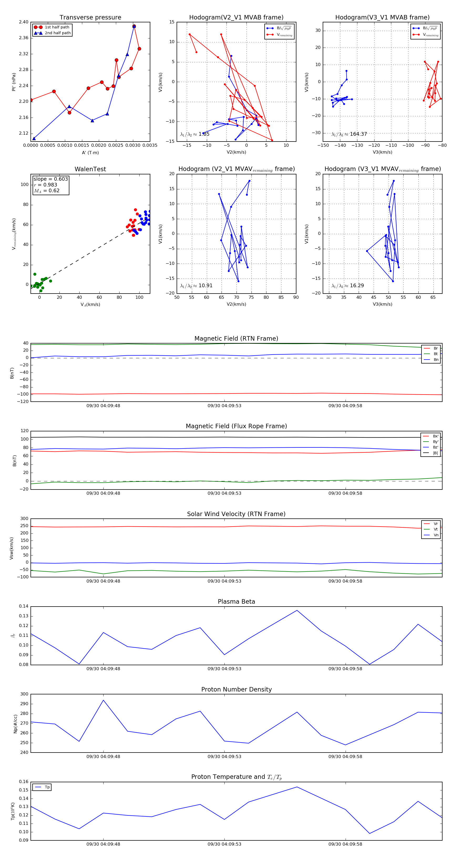Click 'Hodogram (V3_V1 MVAV remaining frame)' title
The image size is (473, 868).
pyautogui.click(x=382, y=169)
